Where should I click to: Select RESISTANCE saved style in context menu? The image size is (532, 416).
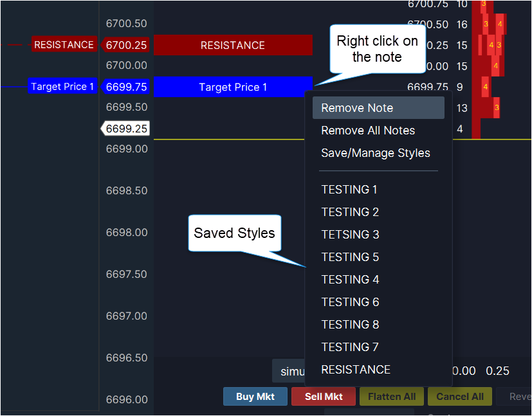tap(356, 370)
